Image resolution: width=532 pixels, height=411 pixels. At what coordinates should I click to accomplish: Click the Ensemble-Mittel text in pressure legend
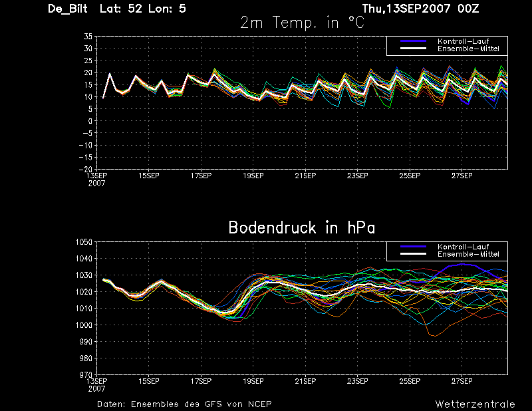pos(468,254)
